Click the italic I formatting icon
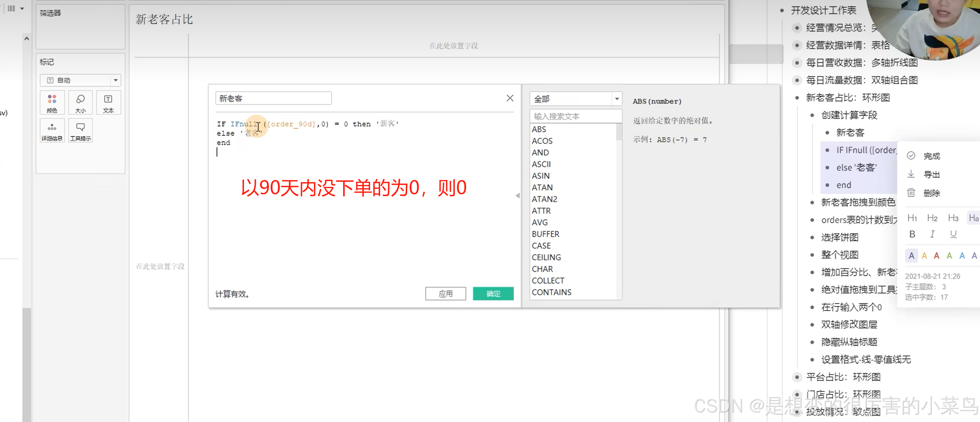 (932, 234)
